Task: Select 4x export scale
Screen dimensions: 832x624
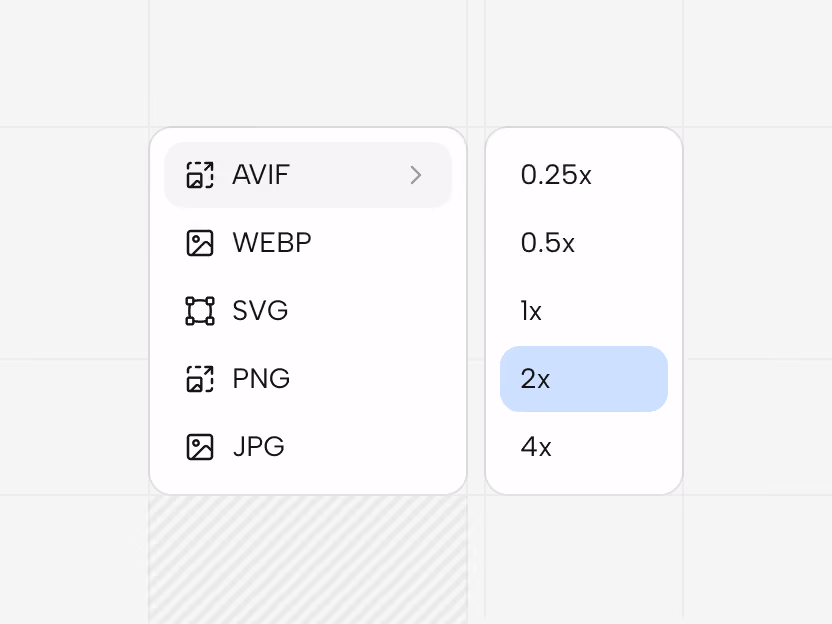Action: tap(584, 447)
